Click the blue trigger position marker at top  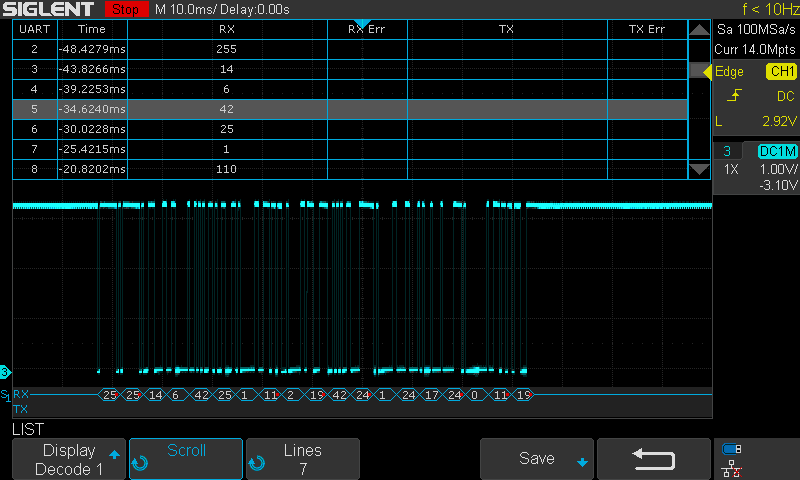tap(362, 23)
